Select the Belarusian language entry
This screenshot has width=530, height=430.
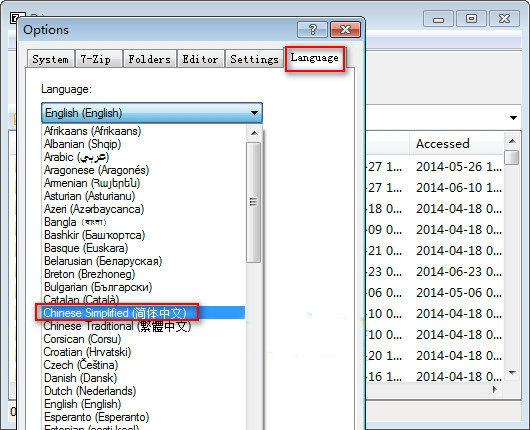point(144,261)
